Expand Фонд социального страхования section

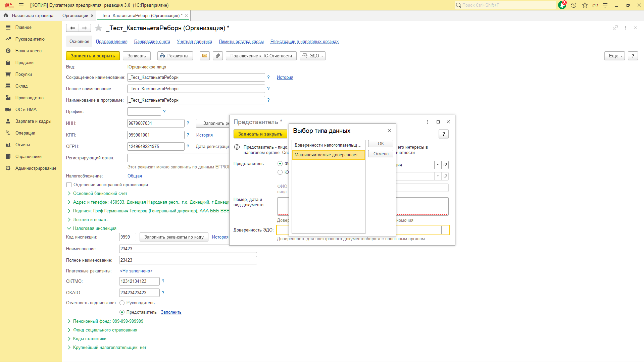pos(102,330)
